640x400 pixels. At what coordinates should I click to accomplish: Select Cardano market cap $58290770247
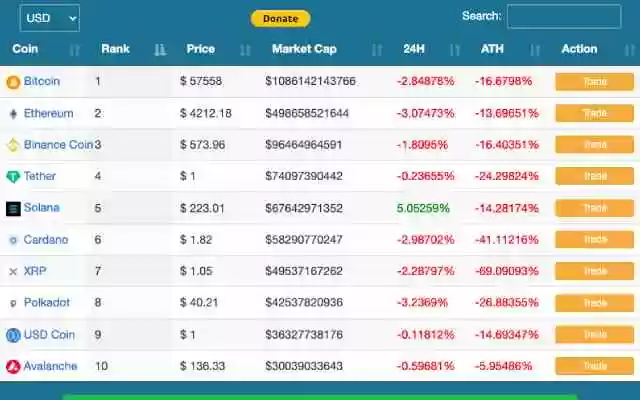click(x=304, y=240)
